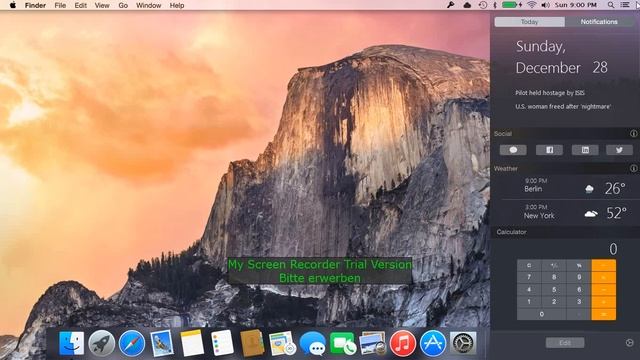Click calculator 3 key
Viewport: 640px width, 360px height.
(x=579, y=302)
